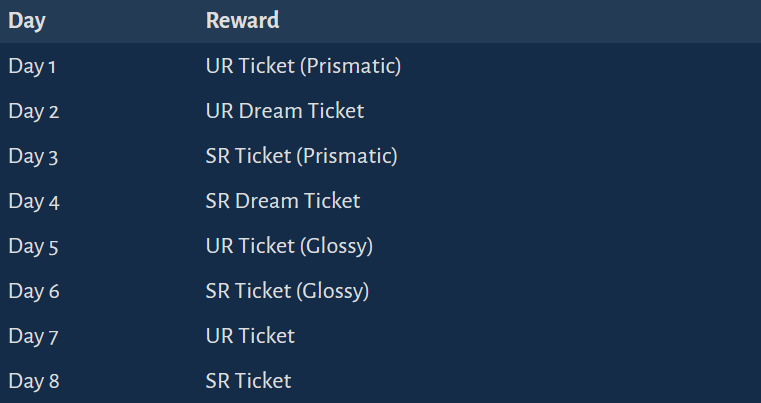Select the Day 4 cell
Viewport: 761px width, 403px height.
[x=34, y=202]
